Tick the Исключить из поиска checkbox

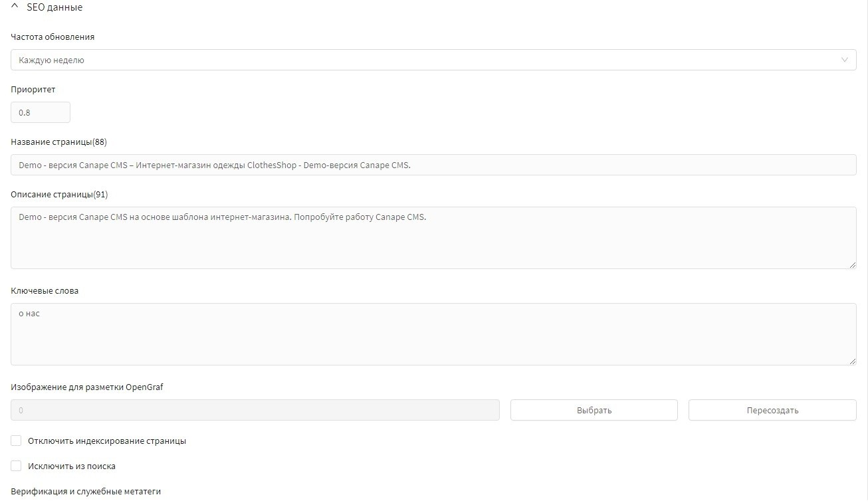pos(17,466)
